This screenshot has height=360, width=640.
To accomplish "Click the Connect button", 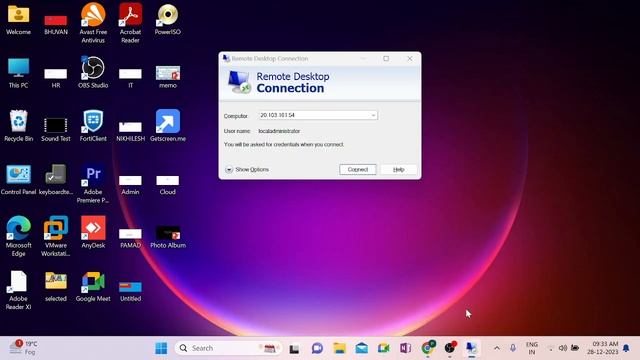I will click(x=358, y=169).
